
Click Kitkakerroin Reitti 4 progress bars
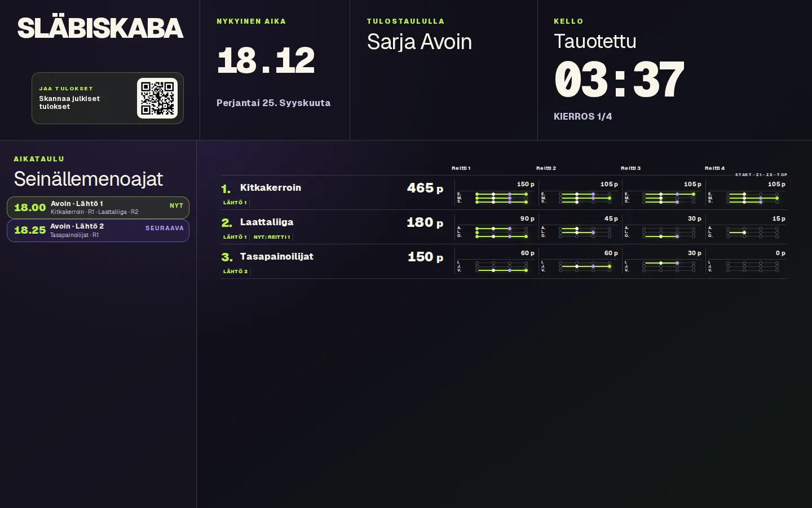tap(752, 198)
